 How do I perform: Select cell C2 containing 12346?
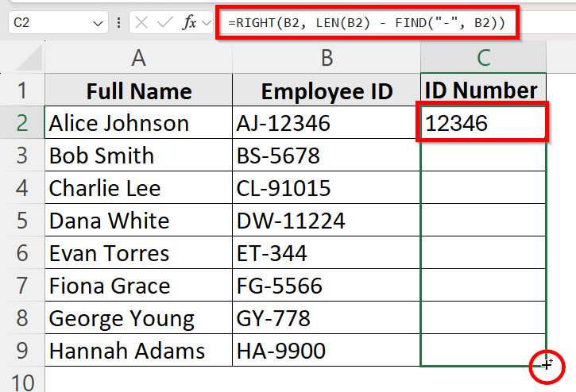pyautogui.click(x=482, y=124)
